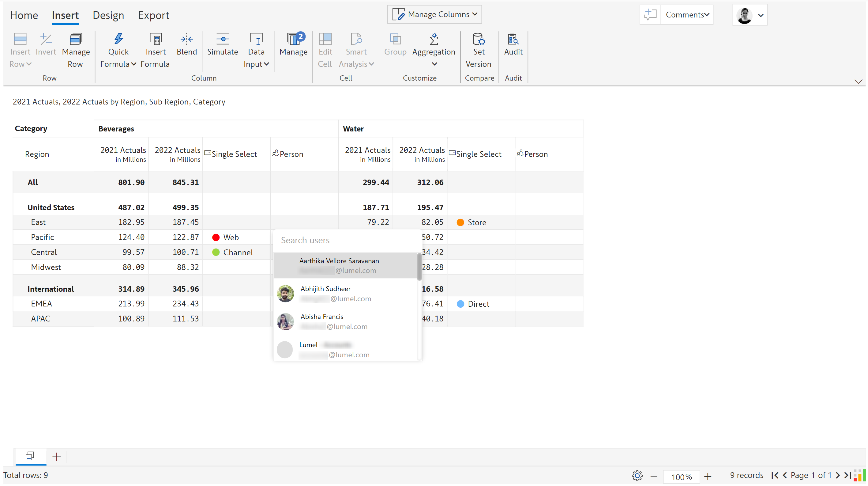Open the Export tab

[153, 16]
